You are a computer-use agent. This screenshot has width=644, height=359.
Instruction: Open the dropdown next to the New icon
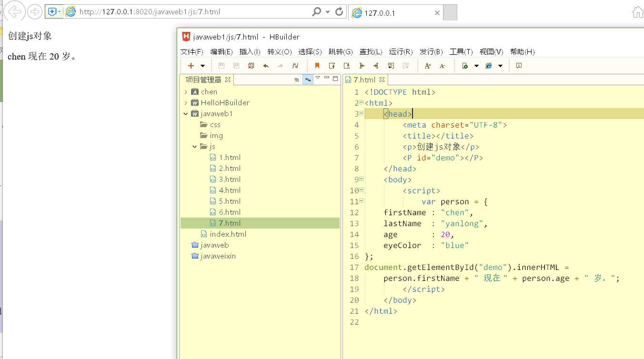point(202,66)
